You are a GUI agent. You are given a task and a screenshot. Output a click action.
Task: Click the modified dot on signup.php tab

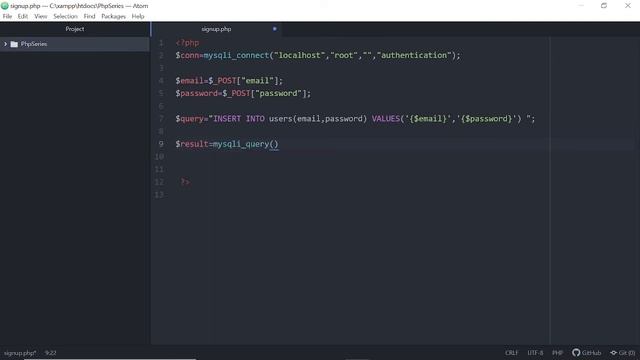coord(274,29)
